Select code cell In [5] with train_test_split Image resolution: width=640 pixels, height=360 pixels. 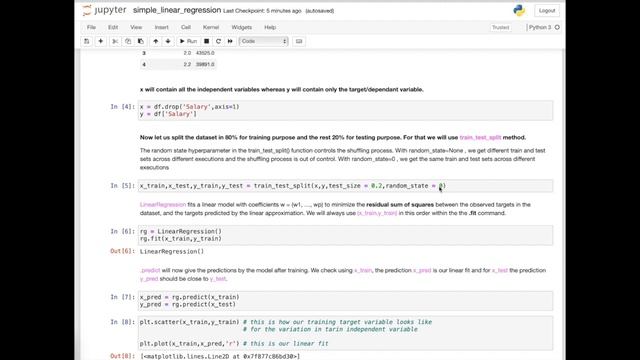click(x=345, y=186)
